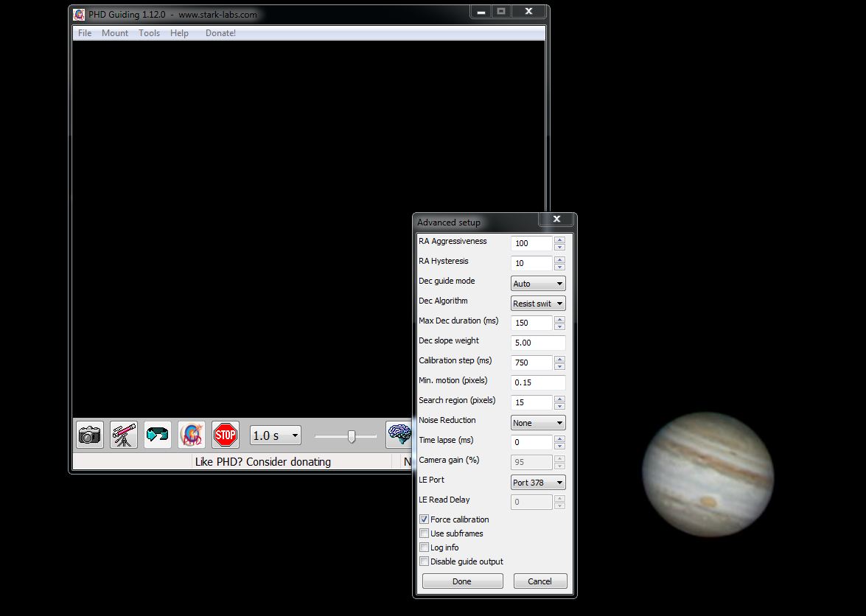Click the brain advanced settings icon
Image resolution: width=866 pixels, height=616 pixels.
point(399,435)
